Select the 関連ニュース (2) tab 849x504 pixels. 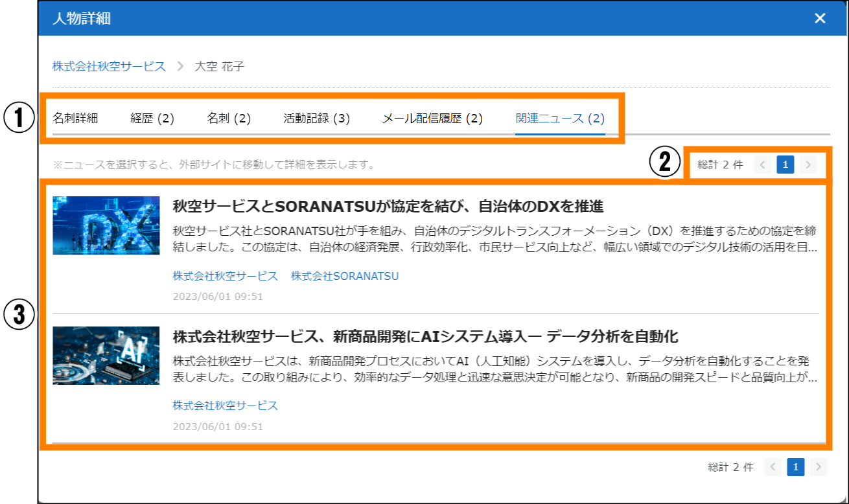coord(560,119)
